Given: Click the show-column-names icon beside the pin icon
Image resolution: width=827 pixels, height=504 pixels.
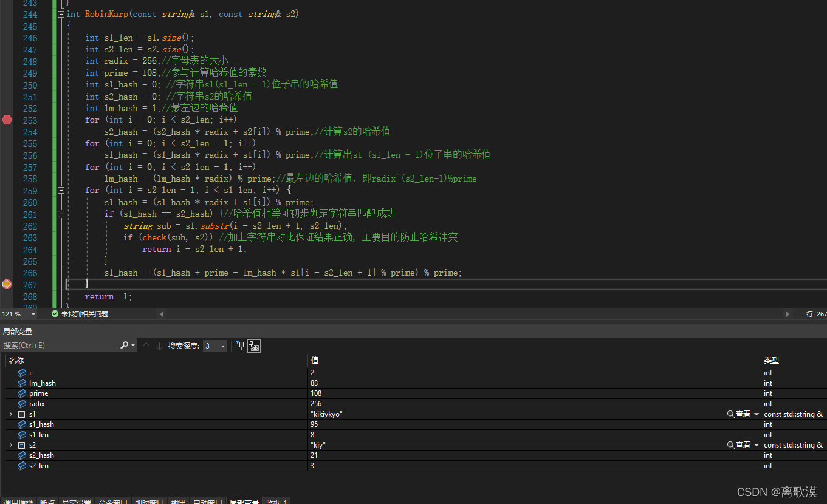Looking at the screenshot, I should click(x=253, y=346).
